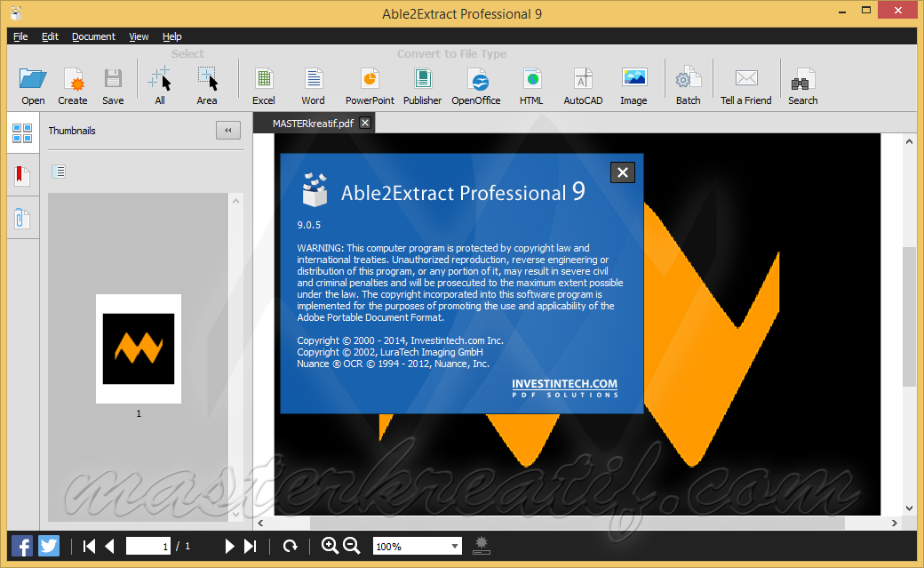The height and width of the screenshot is (568, 924).
Task: Open the Document menu
Action: 93,36
